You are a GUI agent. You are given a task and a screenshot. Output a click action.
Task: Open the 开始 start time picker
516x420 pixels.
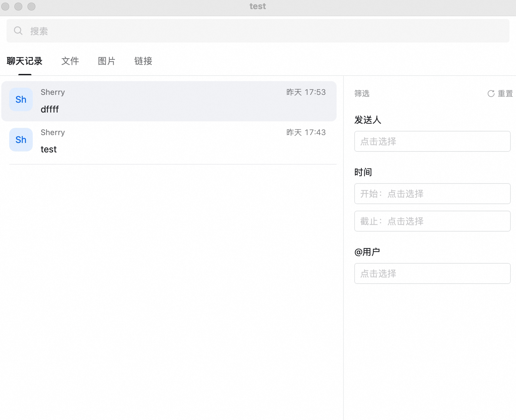click(432, 194)
